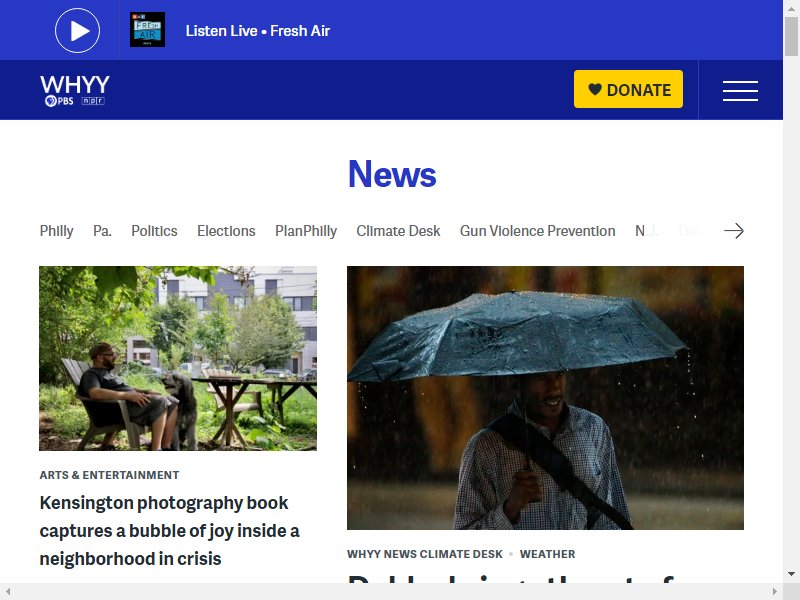
Task: Click the scroll down arrow
Action: pyautogui.click(x=791, y=574)
